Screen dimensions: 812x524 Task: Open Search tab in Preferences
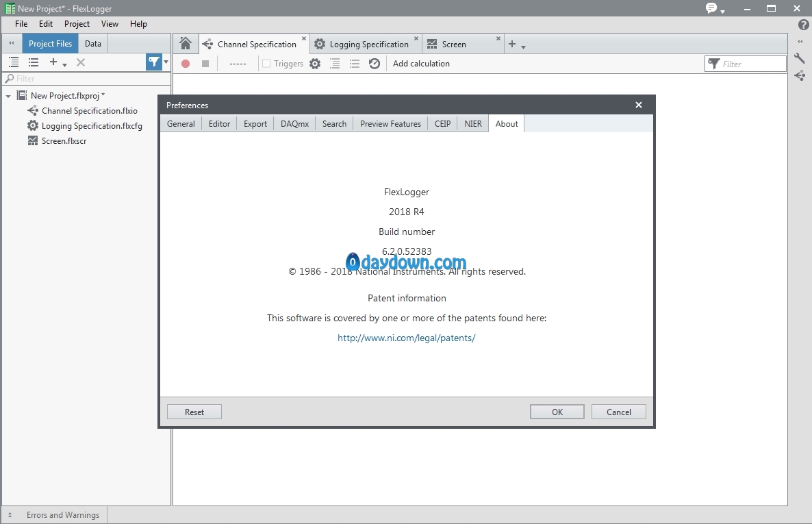[335, 123]
